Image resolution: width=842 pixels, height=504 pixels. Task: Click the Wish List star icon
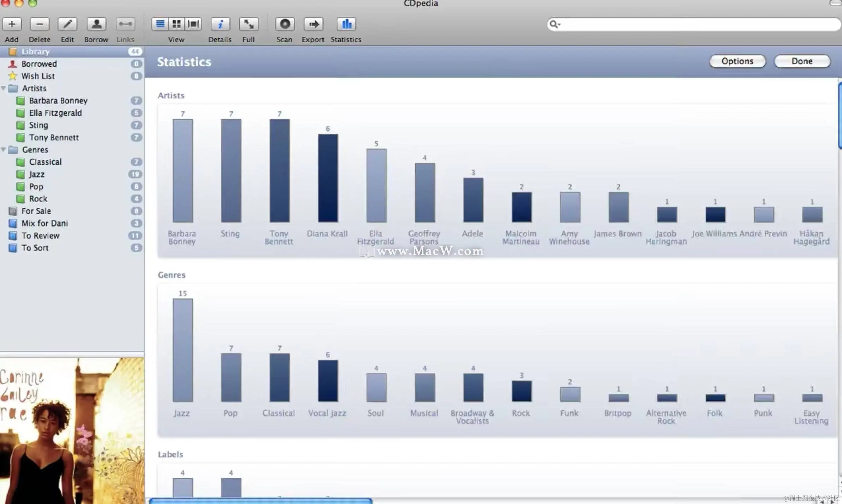13,76
